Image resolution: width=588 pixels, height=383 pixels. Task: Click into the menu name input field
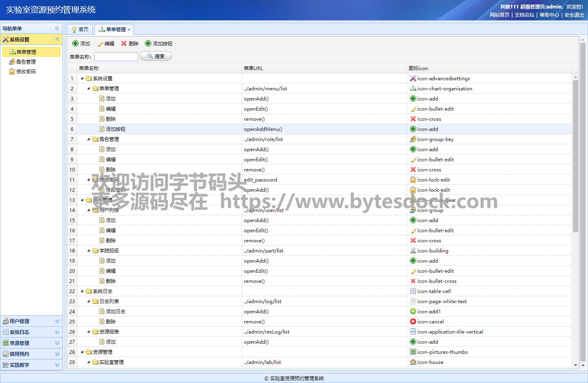click(116, 57)
